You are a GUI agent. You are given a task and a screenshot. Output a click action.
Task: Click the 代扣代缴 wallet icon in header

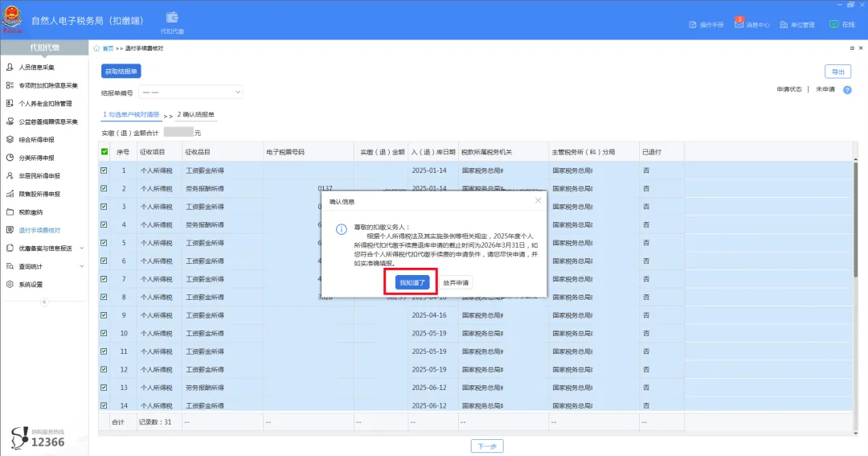172,18
